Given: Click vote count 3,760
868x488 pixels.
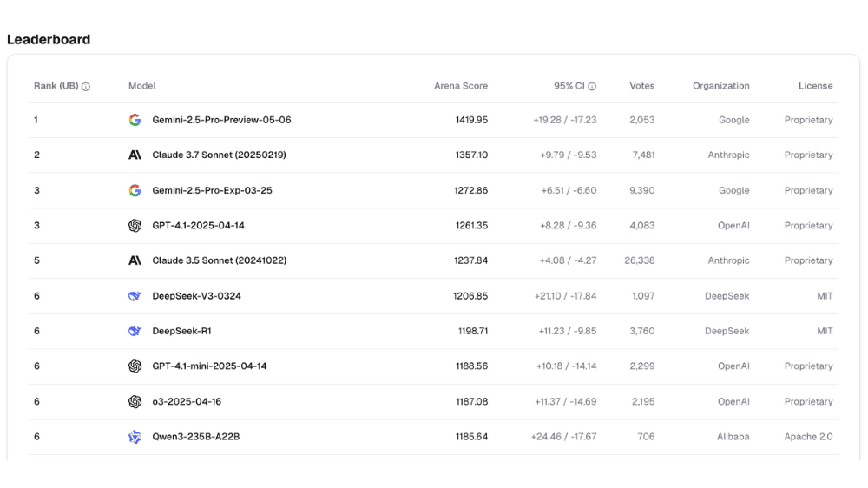Looking at the screenshot, I should pos(642,331).
